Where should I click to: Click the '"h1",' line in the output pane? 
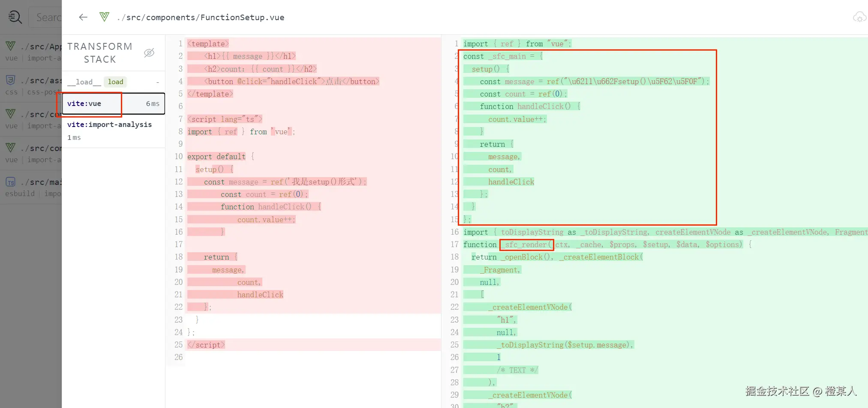[x=507, y=320]
